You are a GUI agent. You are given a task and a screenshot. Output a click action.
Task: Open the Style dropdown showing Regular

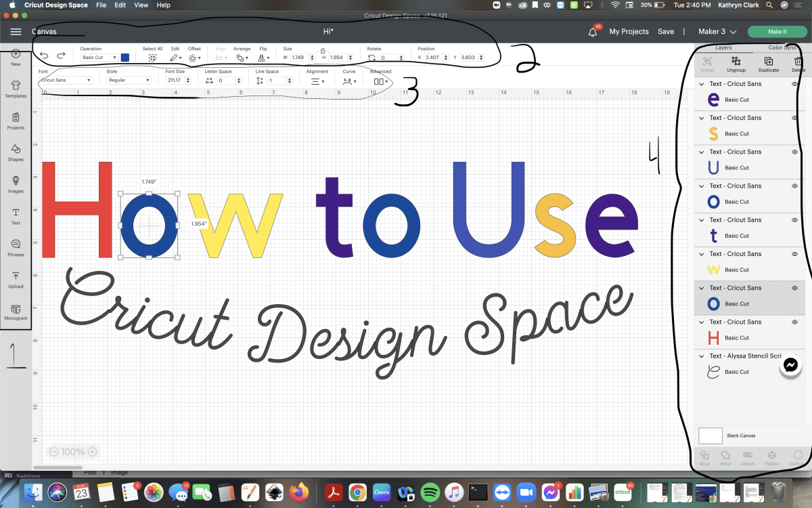point(129,80)
